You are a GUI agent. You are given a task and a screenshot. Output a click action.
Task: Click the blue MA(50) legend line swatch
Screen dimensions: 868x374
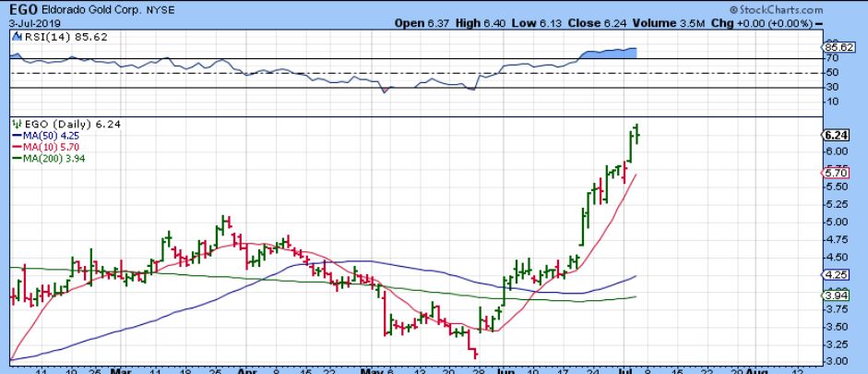point(16,137)
